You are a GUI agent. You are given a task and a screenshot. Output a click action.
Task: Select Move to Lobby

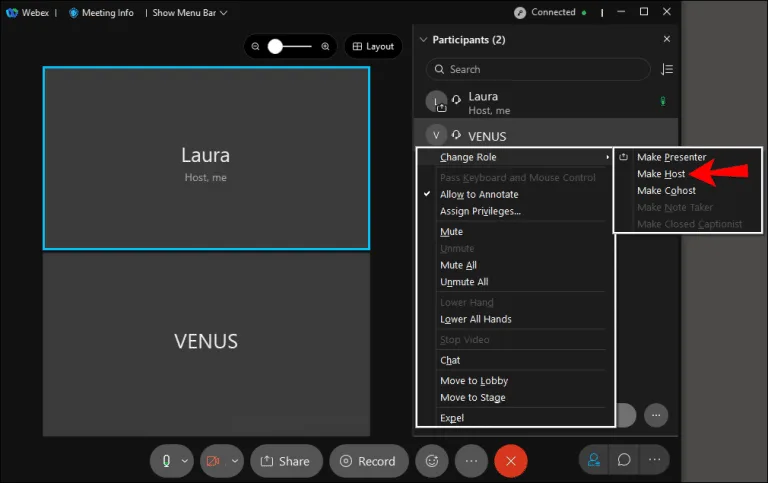click(x=474, y=381)
